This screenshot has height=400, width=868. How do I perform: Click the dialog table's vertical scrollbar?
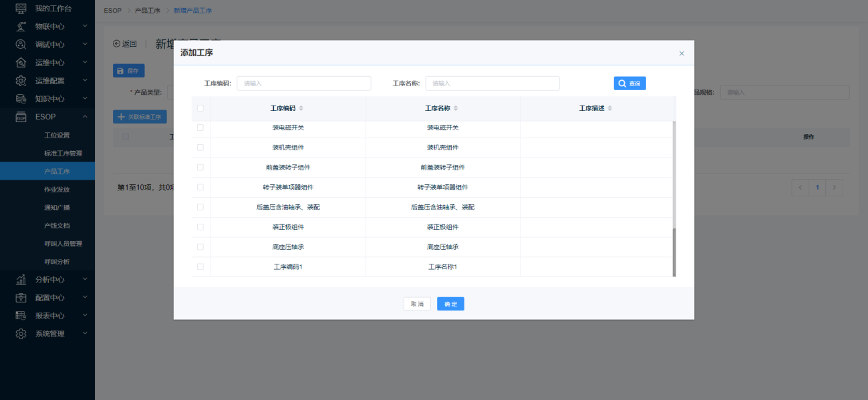pyautogui.click(x=674, y=252)
